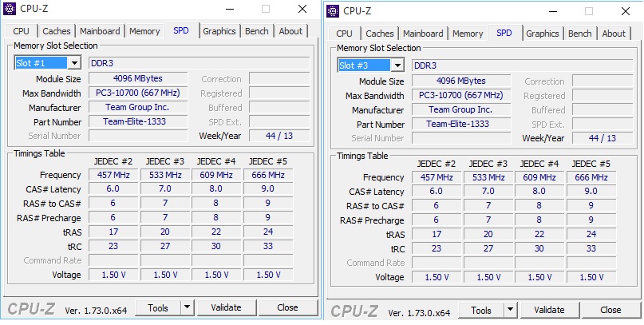Open Graphics tab in right CPU-Z window

pos(543,34)
